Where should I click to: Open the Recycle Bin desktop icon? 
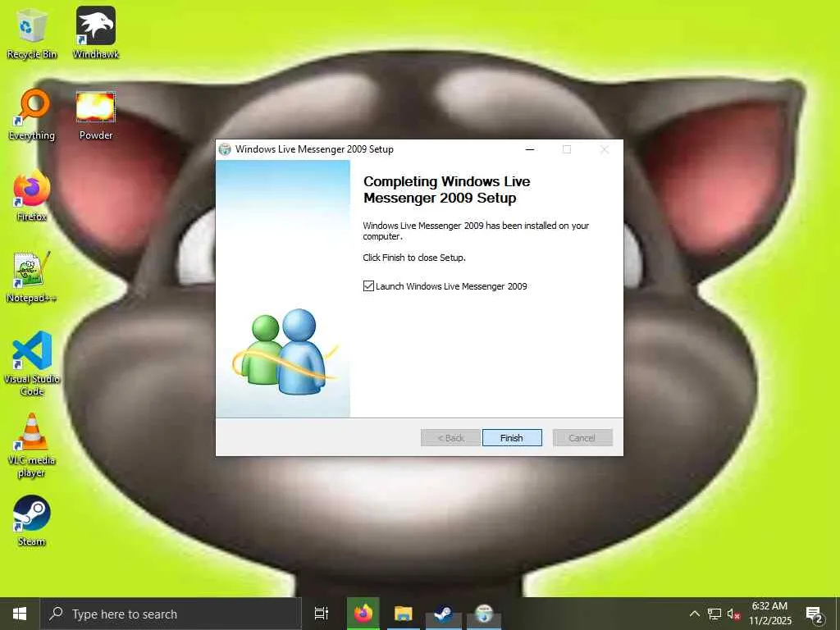(32, 33)
